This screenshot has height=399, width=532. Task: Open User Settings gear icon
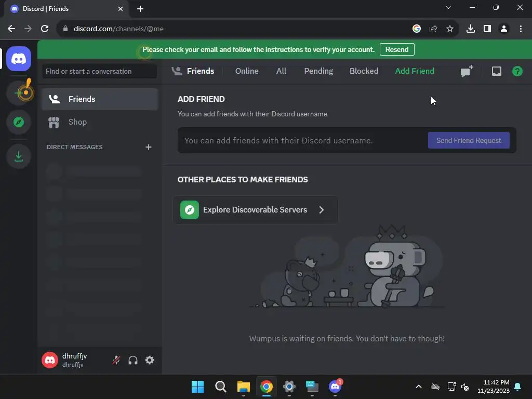(x=150, y=360)
